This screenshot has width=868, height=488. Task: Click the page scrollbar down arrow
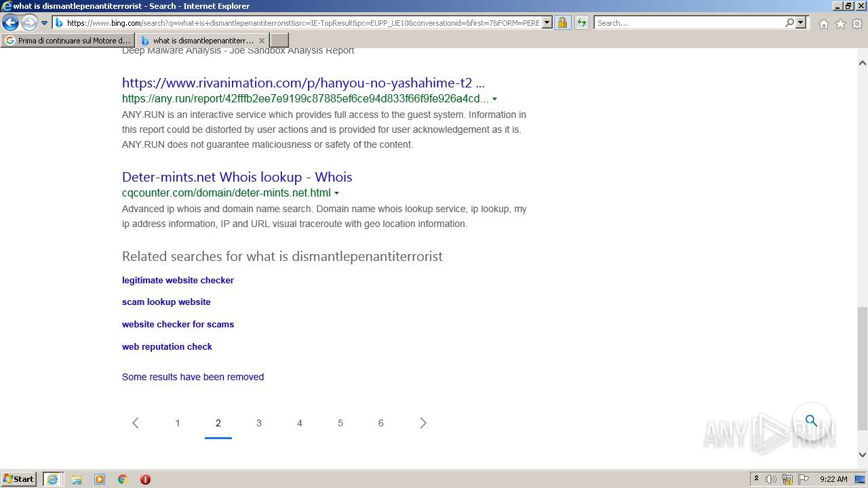862,455
